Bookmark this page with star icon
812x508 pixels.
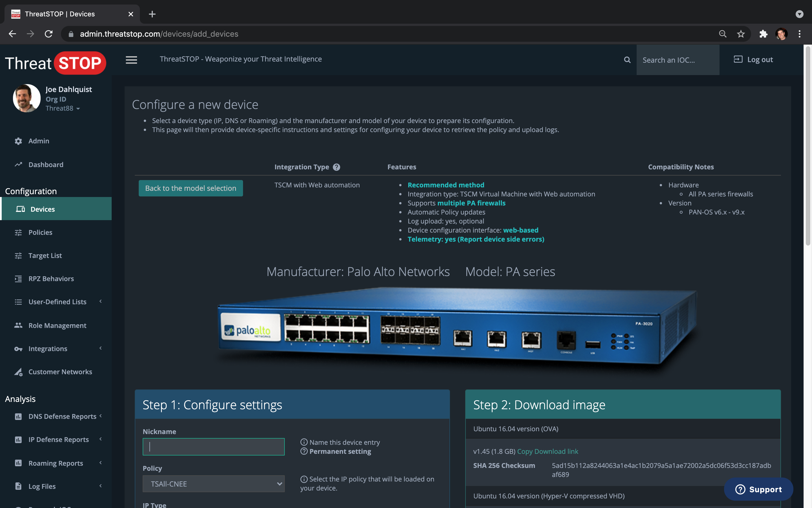click(741, 34)
